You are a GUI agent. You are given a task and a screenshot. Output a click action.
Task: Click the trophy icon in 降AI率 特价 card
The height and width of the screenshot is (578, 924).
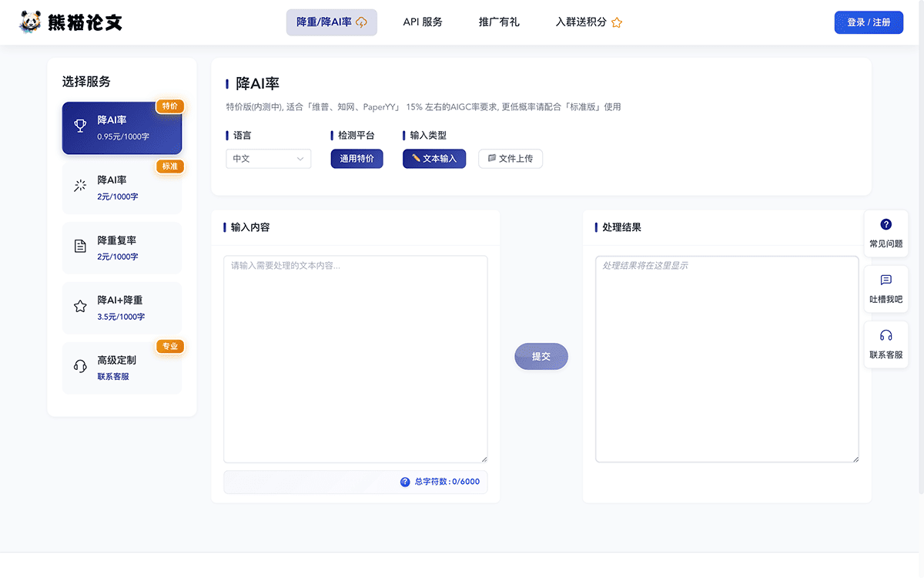[x=80, y=126]
